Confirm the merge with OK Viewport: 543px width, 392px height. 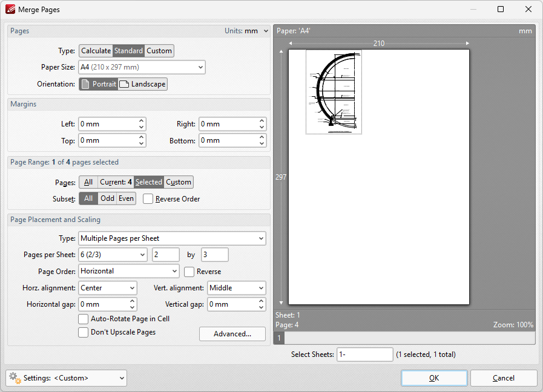coord(433,377)
